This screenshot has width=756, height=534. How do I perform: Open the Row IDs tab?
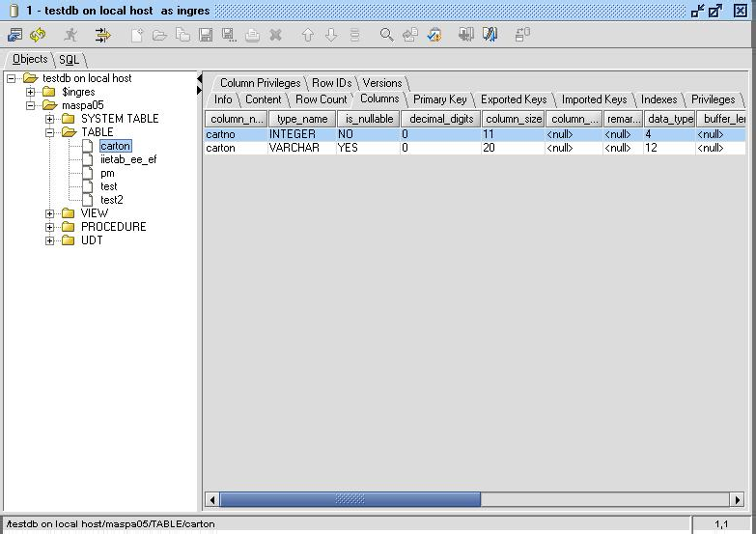point(332,83)
